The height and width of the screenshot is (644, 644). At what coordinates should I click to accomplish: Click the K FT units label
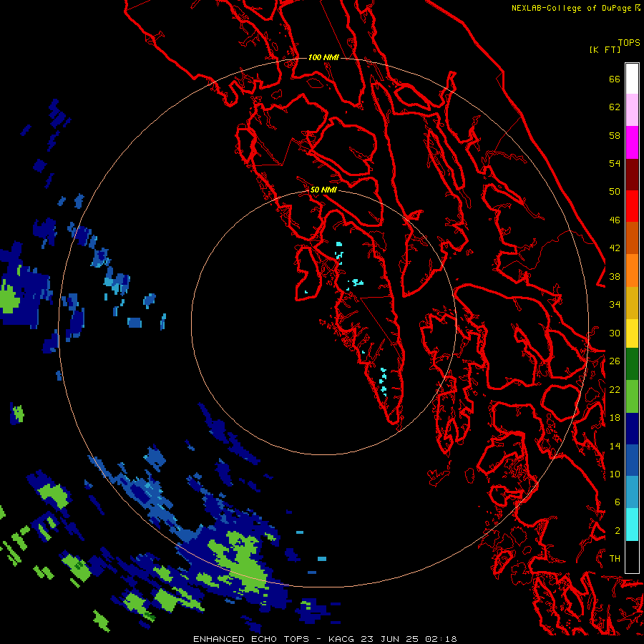[605, 49]
